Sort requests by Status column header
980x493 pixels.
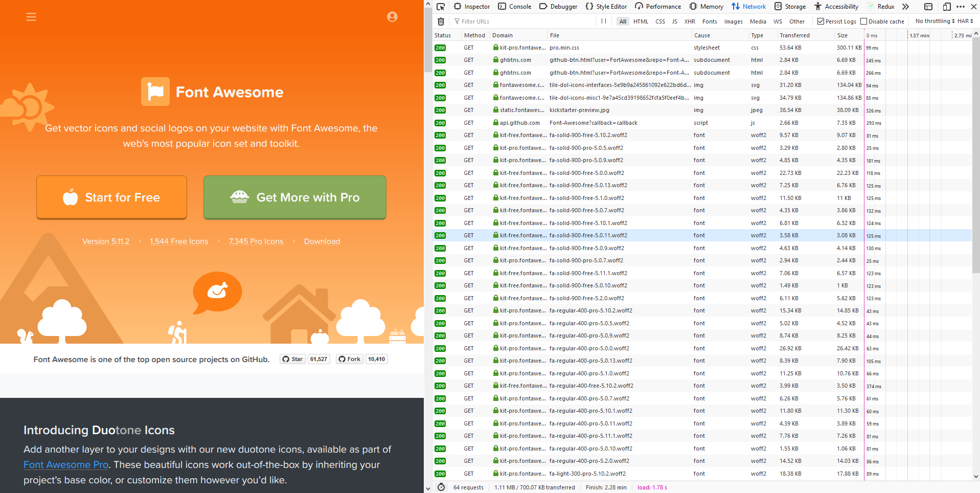pos(446,35)
